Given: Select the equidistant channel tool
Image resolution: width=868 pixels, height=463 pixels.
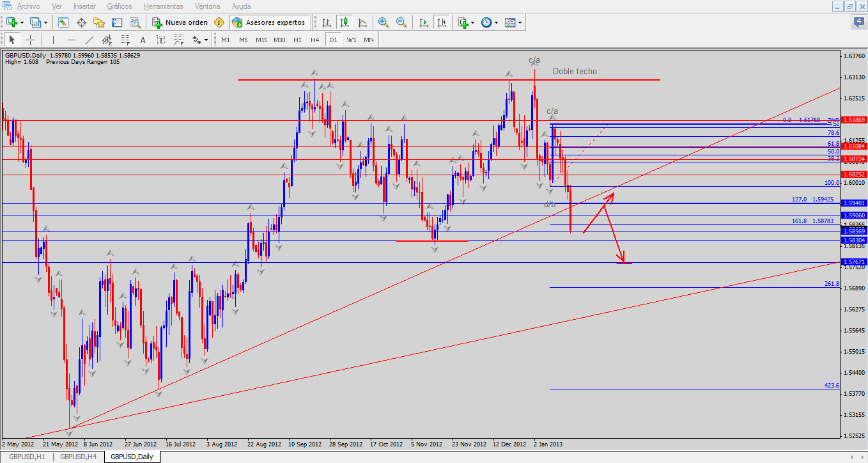Looking at the screenshot, I should click(x=107, y=40).
